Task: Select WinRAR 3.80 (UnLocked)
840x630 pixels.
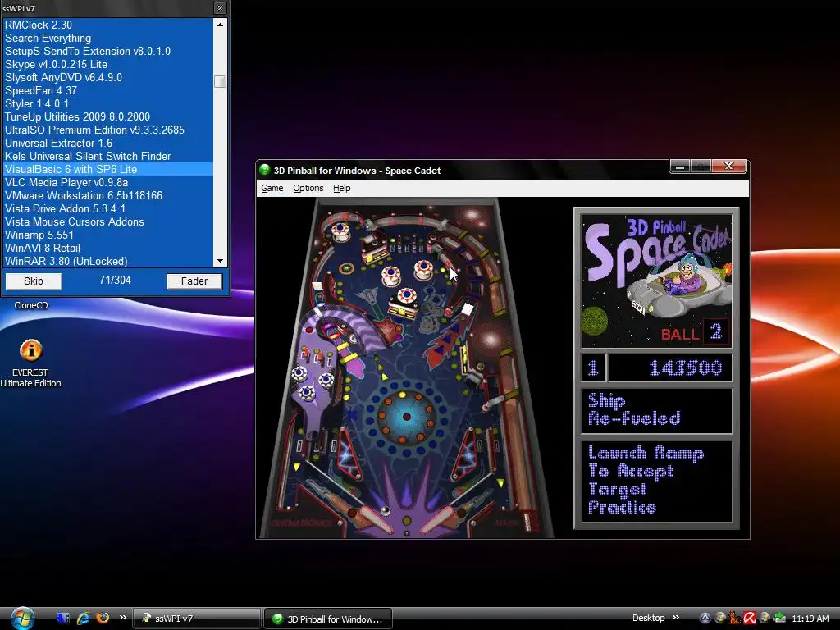Action: pos(109,261)
